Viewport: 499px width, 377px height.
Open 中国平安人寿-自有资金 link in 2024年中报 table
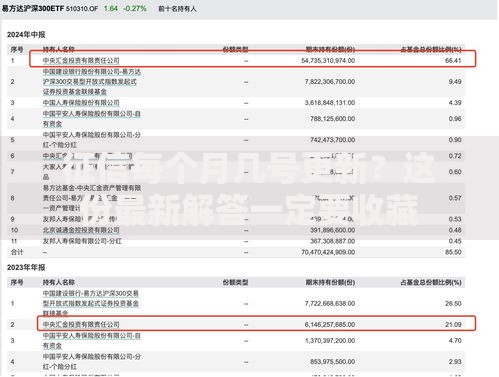(x=92, y=119)
